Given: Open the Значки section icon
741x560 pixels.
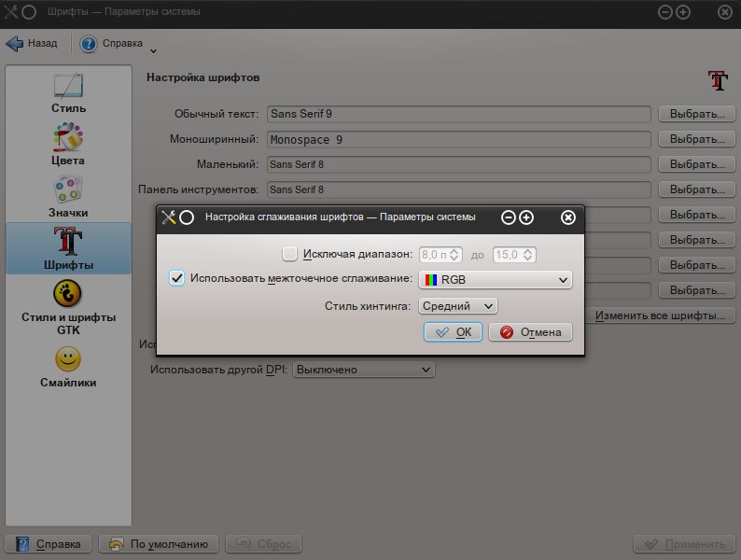Looking at the screenshot, I should click(68, 190).
